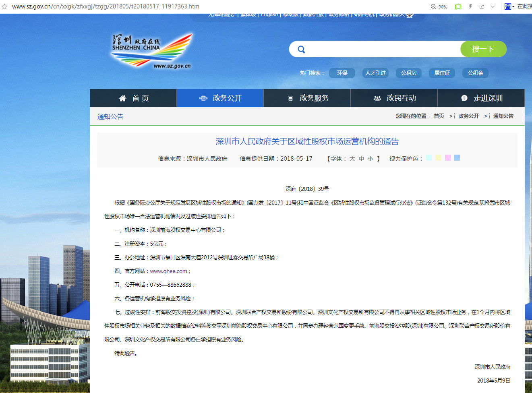Image resolution: width=532 pixels, height=393 pixels.
Task: Choose the yellow eye-protection color swatch
Action: [438, 158]
